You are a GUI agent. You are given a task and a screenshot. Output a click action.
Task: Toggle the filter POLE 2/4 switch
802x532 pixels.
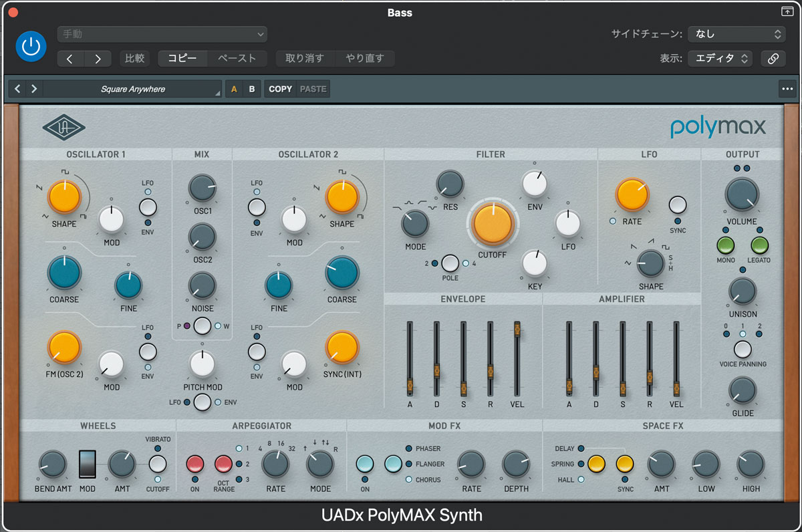coord(450,263)
